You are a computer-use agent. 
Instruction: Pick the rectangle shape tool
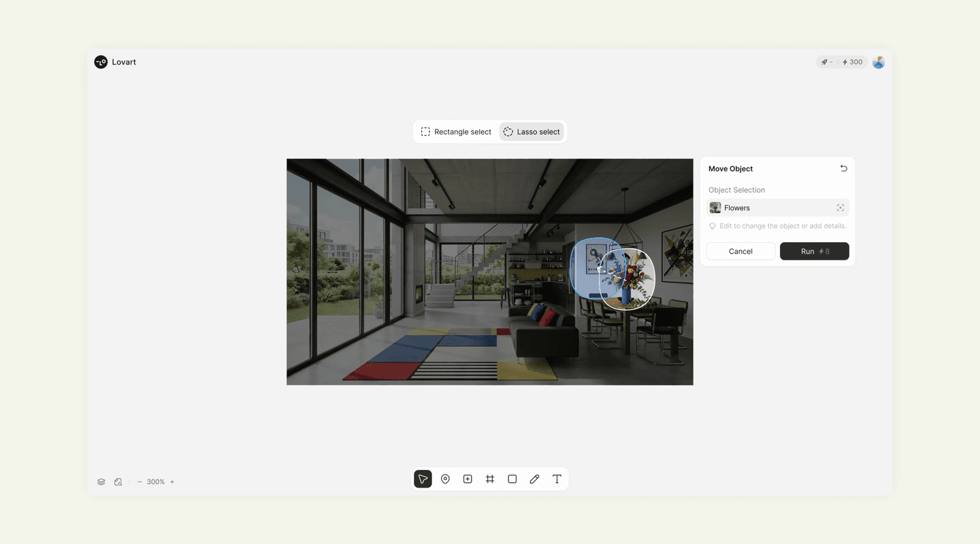(x=512, y=479)
